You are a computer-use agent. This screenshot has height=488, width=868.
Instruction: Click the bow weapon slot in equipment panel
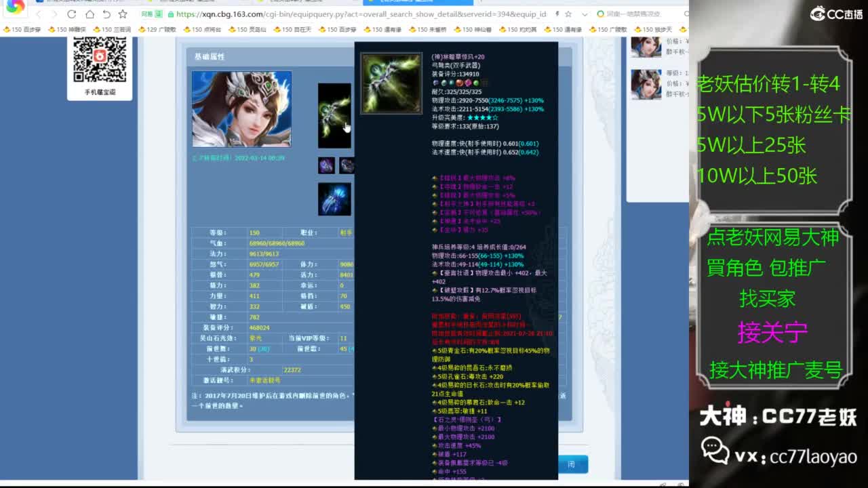click(x=334, y=116)
